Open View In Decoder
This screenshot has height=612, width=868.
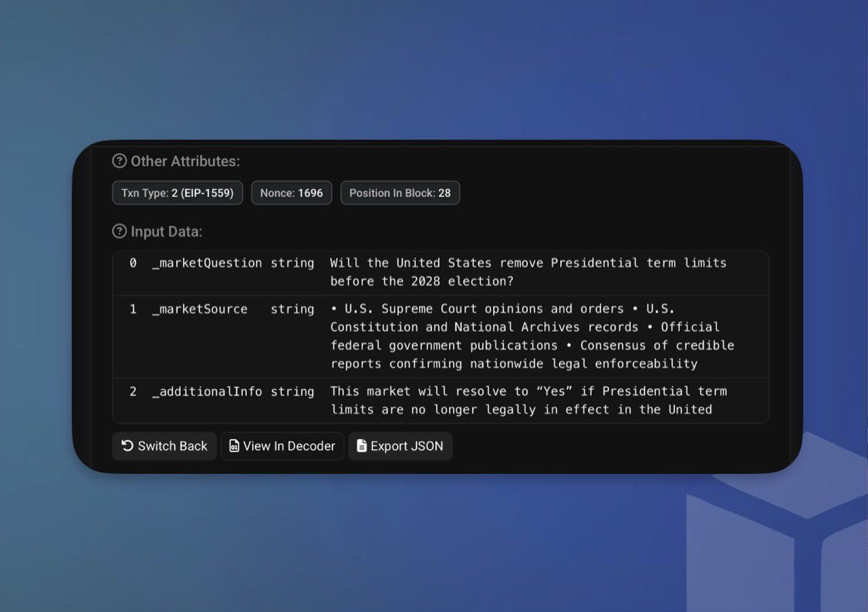[282, 446]
